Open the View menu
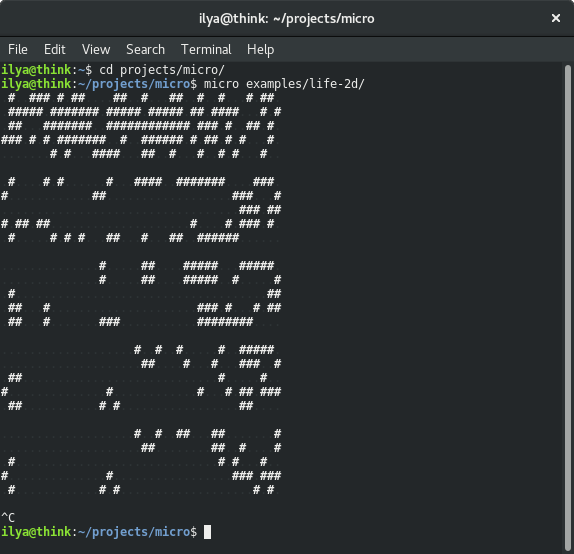 96,49
